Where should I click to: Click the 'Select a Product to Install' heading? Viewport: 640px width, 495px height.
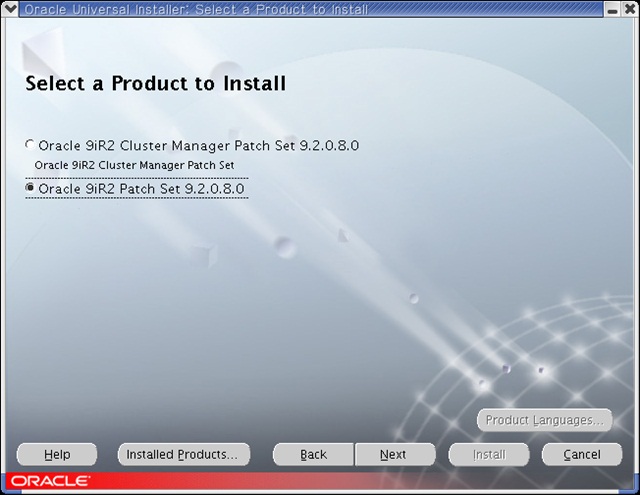tap(156, 84)
